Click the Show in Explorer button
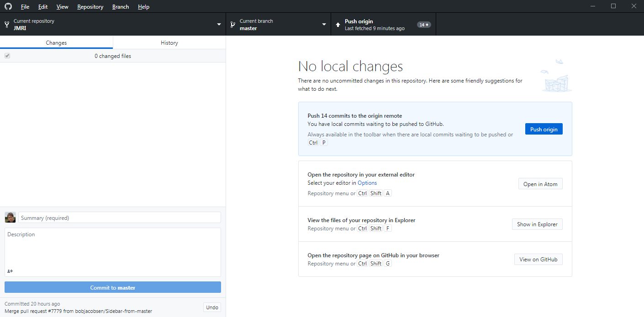This screenshot has height=317, width=644. [x=537, y=224]
